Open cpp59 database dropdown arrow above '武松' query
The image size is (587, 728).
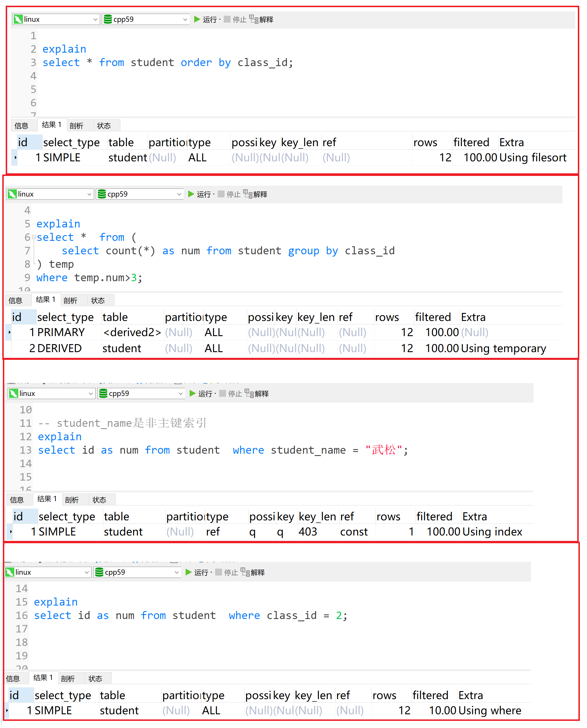[x=180, y=394]
